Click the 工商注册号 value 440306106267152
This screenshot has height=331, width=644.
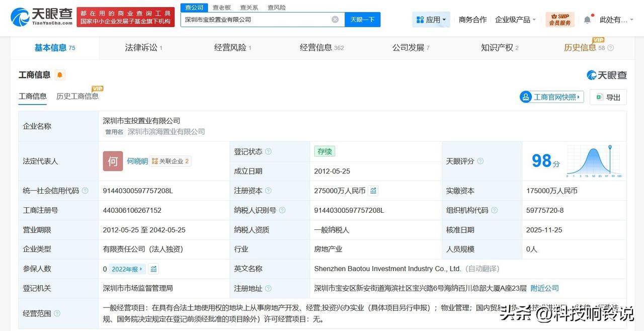pyautogui.click(x=132, y=210)
